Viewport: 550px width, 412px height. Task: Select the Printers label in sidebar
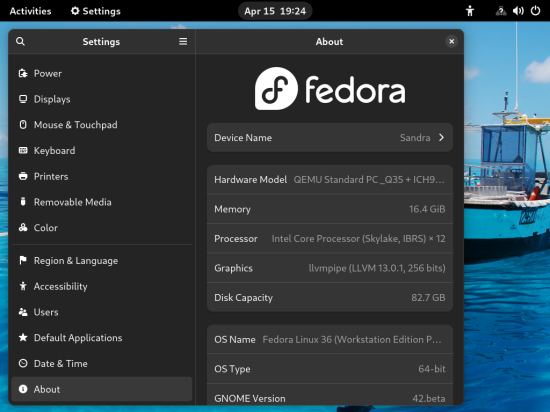click(51, 176)
